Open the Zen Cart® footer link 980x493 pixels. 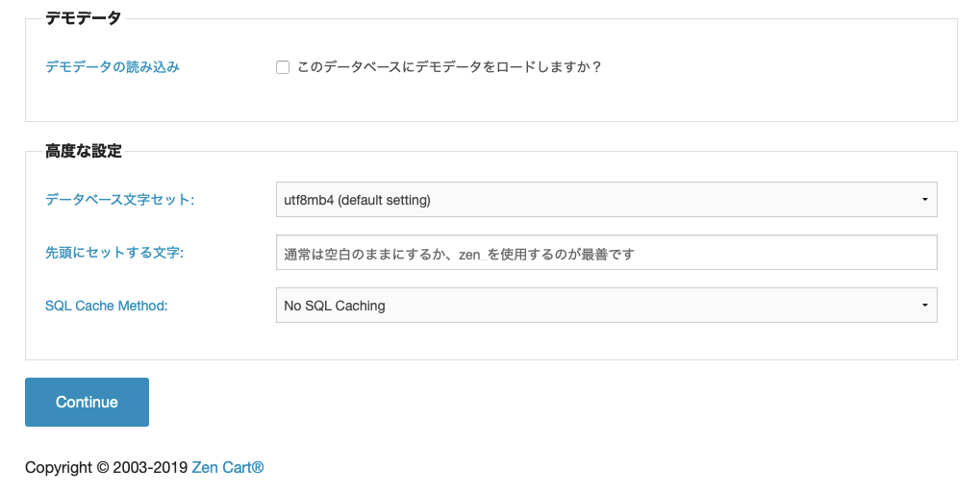pyautogui.click(x=228, y=467)
